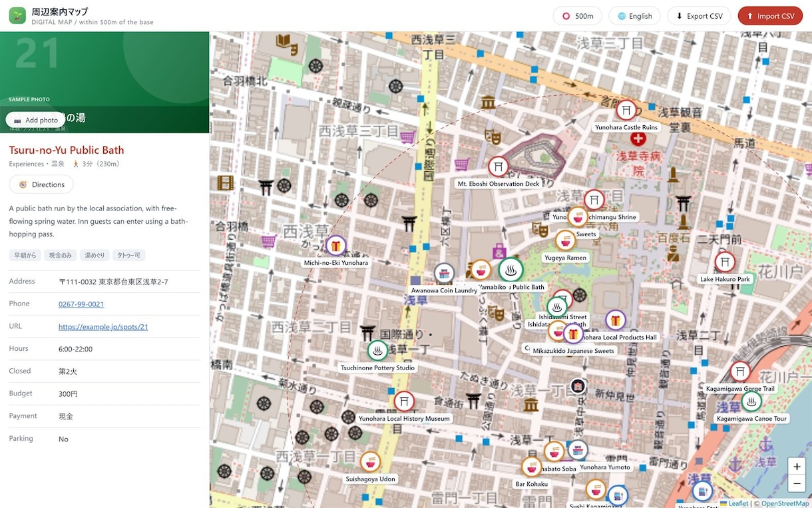Click the タトゥー可 tag
This screenshot has height=508, width=812.
pos(129,255)
